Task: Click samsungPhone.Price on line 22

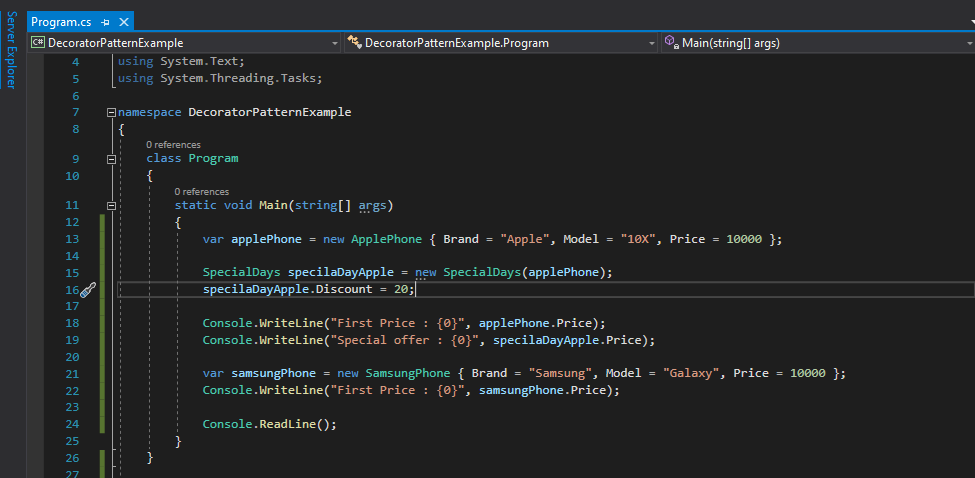Action: coord(543,390)
